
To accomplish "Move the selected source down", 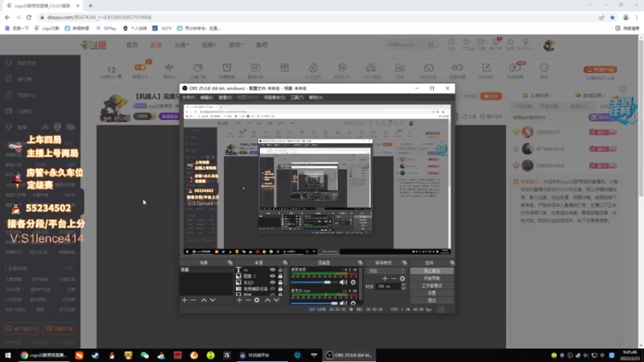I will coord(276,300).
